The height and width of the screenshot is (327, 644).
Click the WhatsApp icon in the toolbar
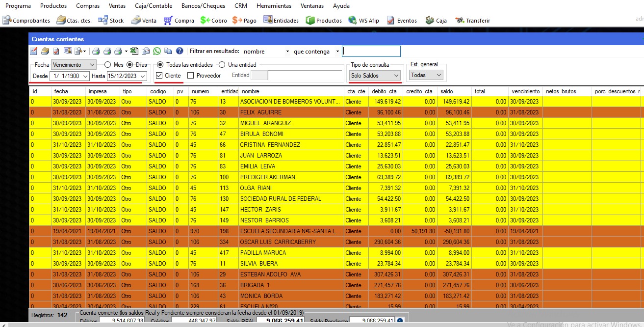(157, 51)
